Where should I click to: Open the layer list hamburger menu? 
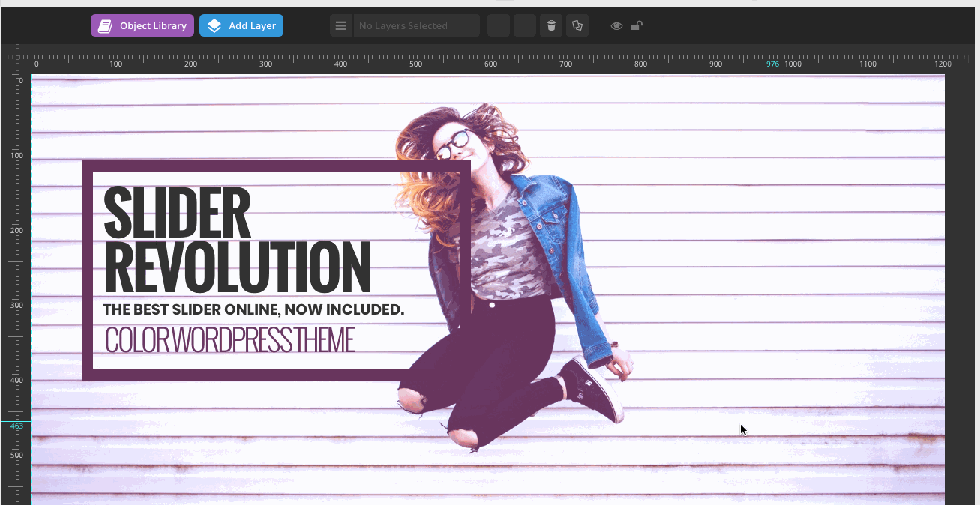[x=341, y=26]
